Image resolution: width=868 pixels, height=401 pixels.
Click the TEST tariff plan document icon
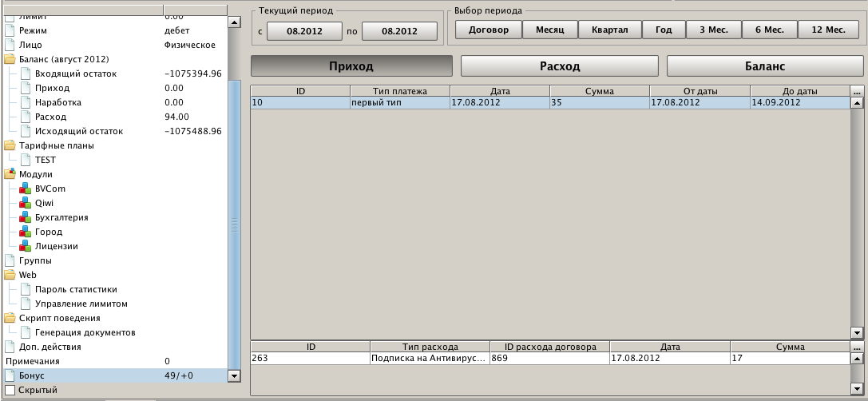(x=26, y=160)
